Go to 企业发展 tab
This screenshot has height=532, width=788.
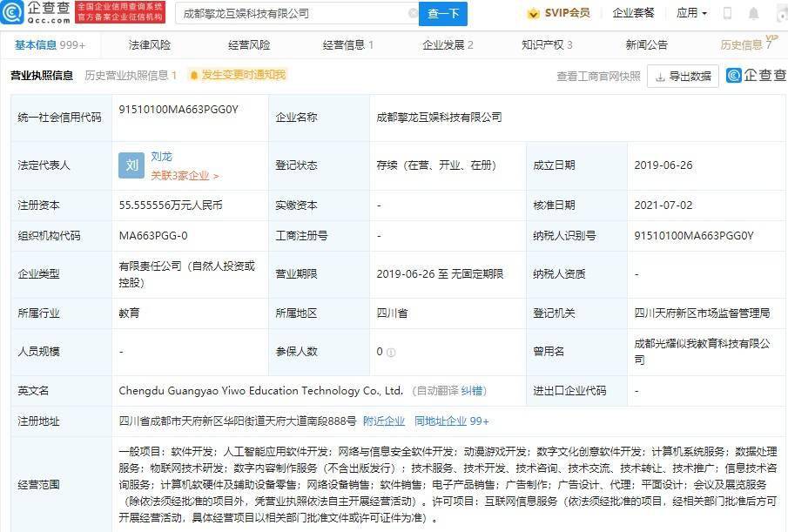click(x=448, y=45)
